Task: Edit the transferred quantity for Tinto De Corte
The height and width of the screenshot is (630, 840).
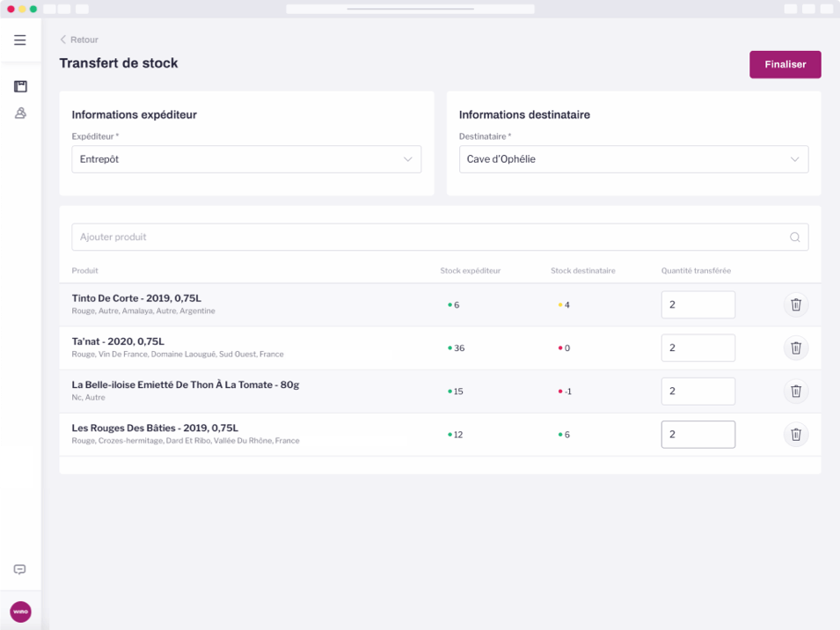Action: tap(698, 304)
